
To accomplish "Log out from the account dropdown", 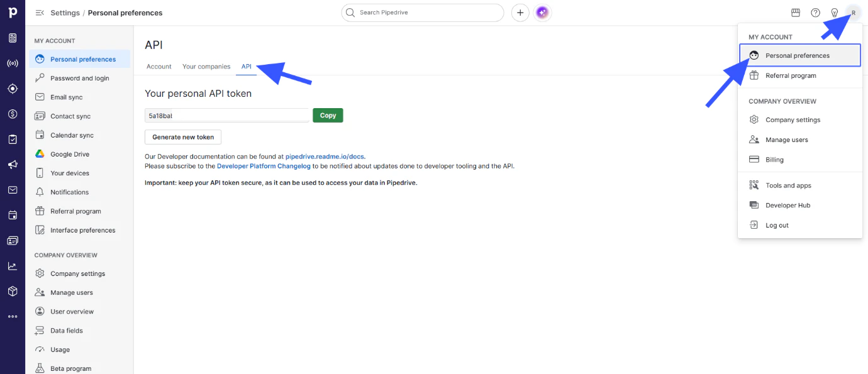I will point(800,225).
